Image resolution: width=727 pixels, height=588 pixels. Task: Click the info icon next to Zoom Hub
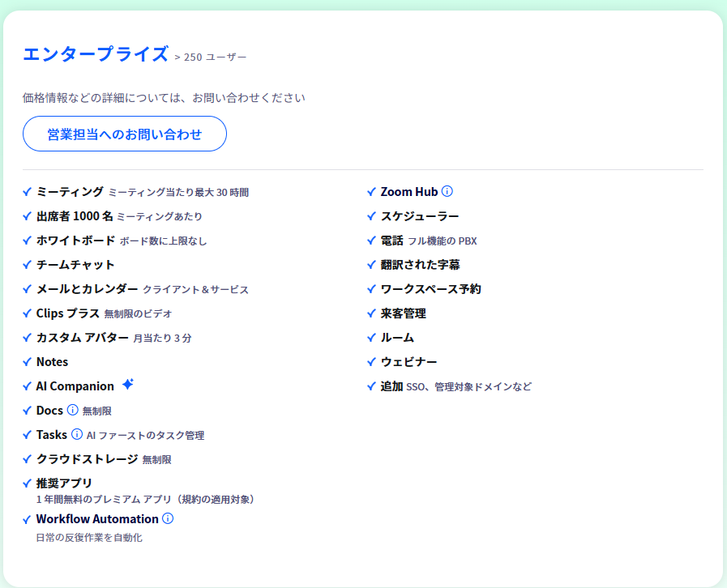447,192
